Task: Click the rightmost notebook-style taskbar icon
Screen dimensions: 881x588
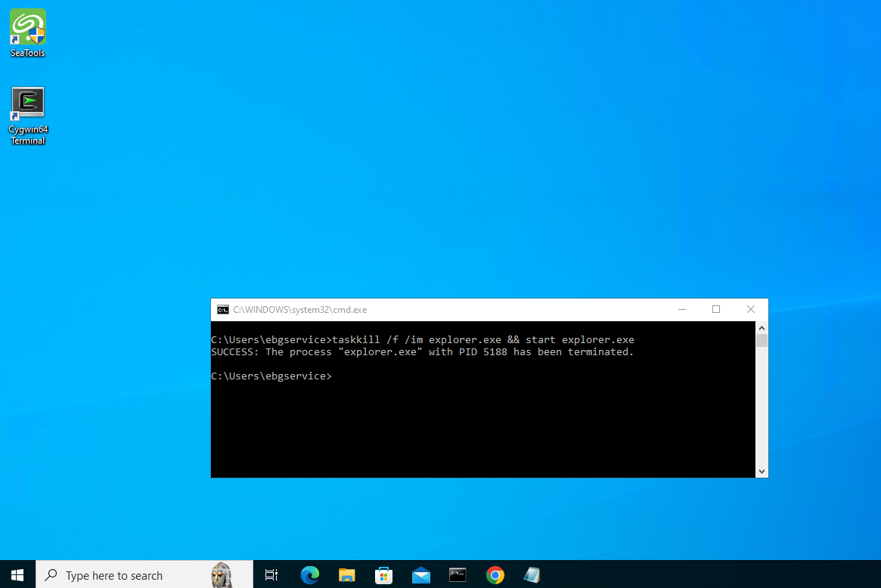Action: [x=532, y=575]
